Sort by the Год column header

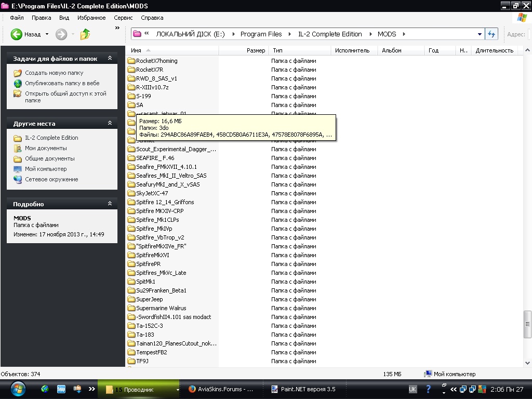coord(440,50)
